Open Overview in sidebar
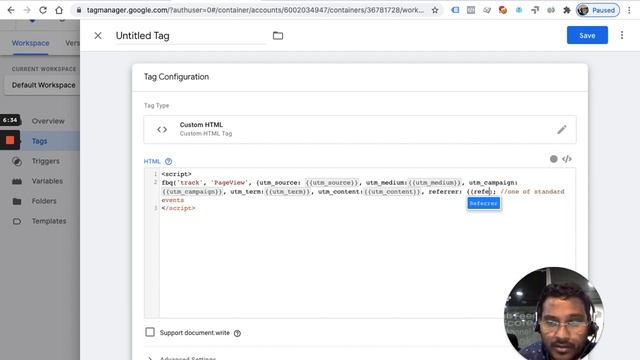The height and width of the screenshot is (360, 640). click(x=48, y=121)
